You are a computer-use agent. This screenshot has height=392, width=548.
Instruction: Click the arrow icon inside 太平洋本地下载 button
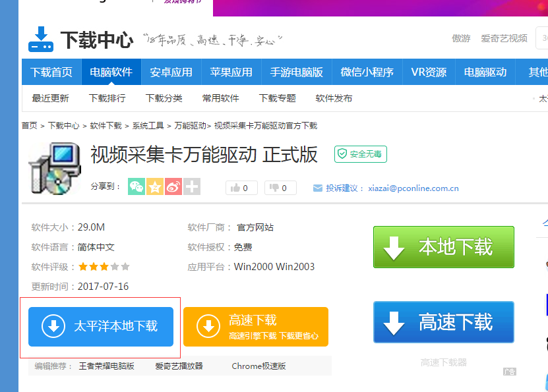(54, 327)
